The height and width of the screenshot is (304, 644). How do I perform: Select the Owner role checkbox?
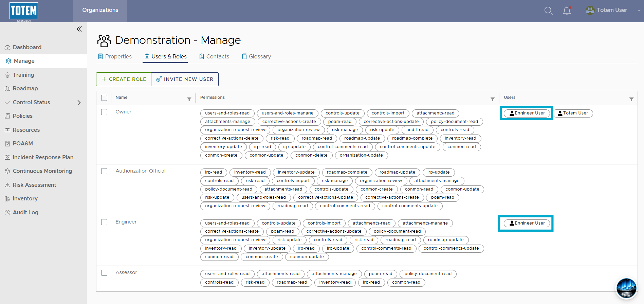coord(104,112)
